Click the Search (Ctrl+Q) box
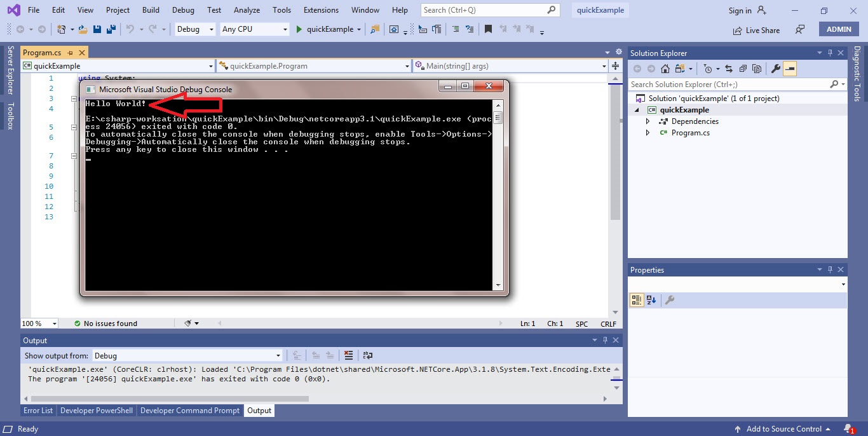Screen dimensions: 868x436 point(490,10)
